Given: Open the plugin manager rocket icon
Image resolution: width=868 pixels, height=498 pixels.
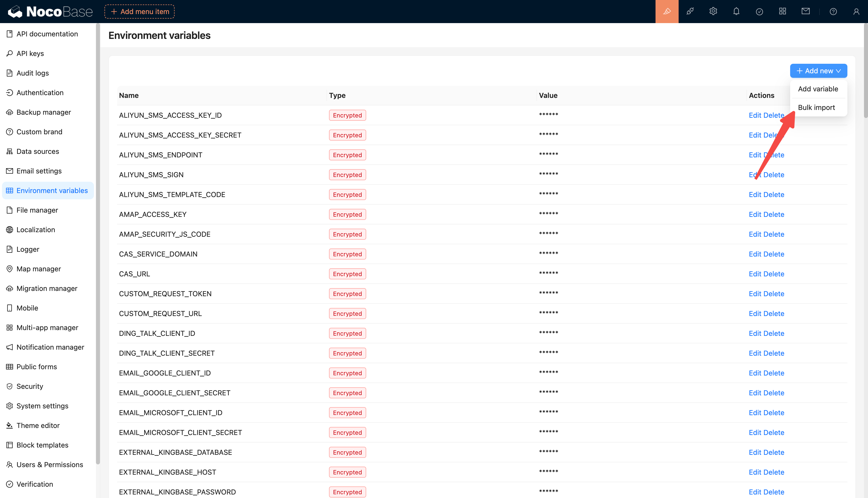Looking at the screenshot, I should (690, 12).
